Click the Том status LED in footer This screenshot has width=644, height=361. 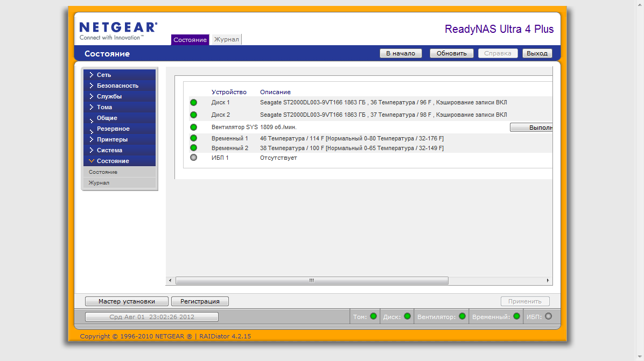(x=373, y=316)
